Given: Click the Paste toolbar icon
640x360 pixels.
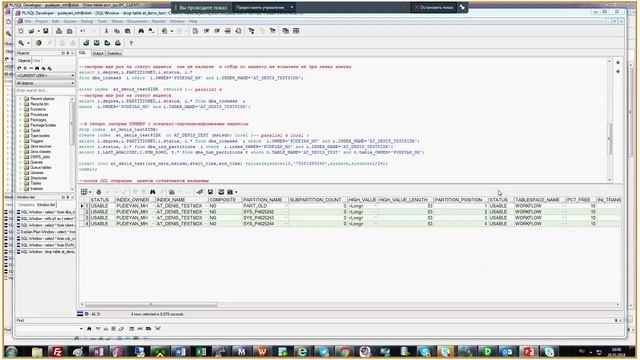Looking at the screenshot, I should click(x=128, y=31).
